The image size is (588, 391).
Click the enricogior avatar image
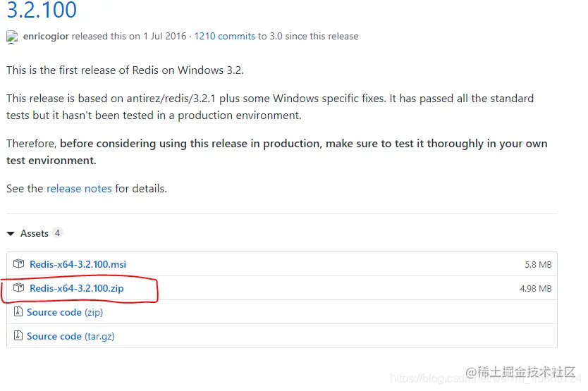12,37
